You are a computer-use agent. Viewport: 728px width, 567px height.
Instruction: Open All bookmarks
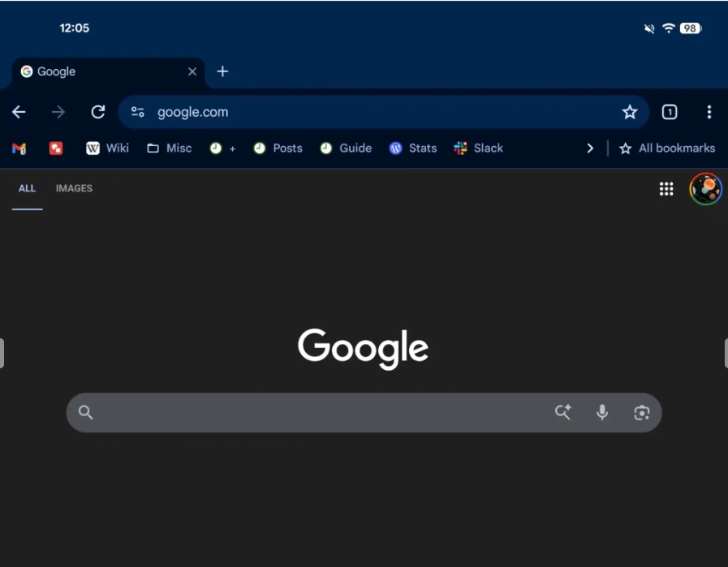click(667, 148)
